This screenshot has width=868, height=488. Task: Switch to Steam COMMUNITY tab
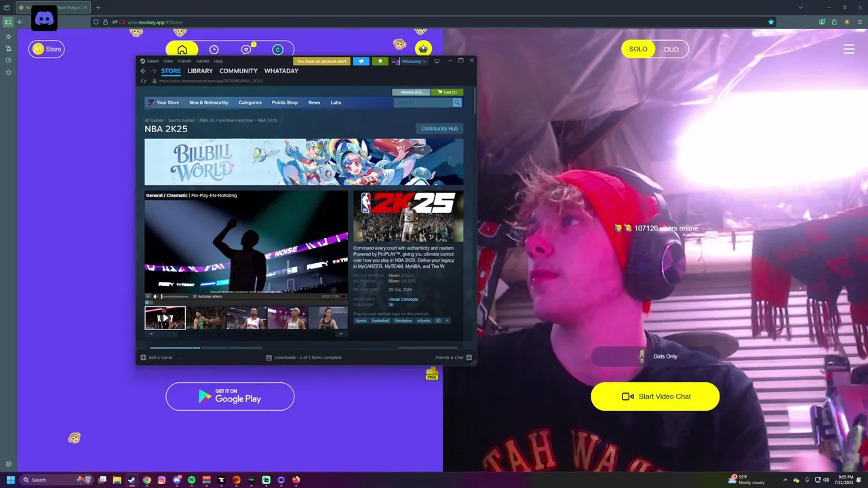238,70
